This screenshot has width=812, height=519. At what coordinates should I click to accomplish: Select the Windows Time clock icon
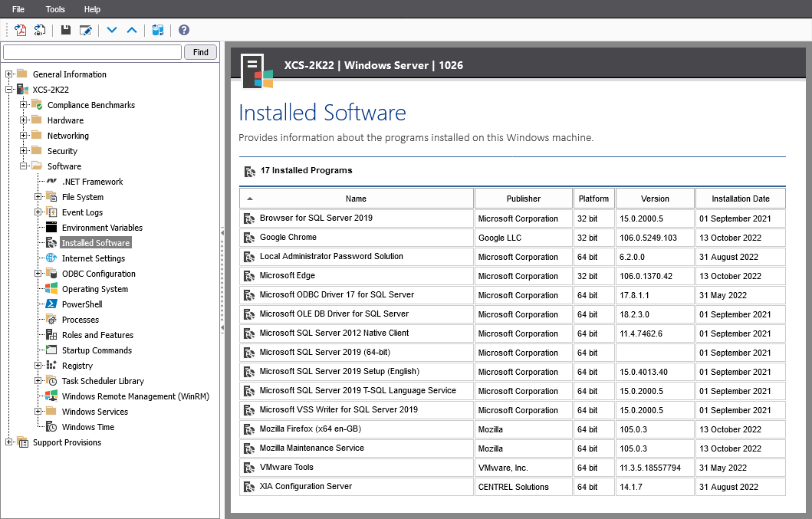(x=51, y=427)
